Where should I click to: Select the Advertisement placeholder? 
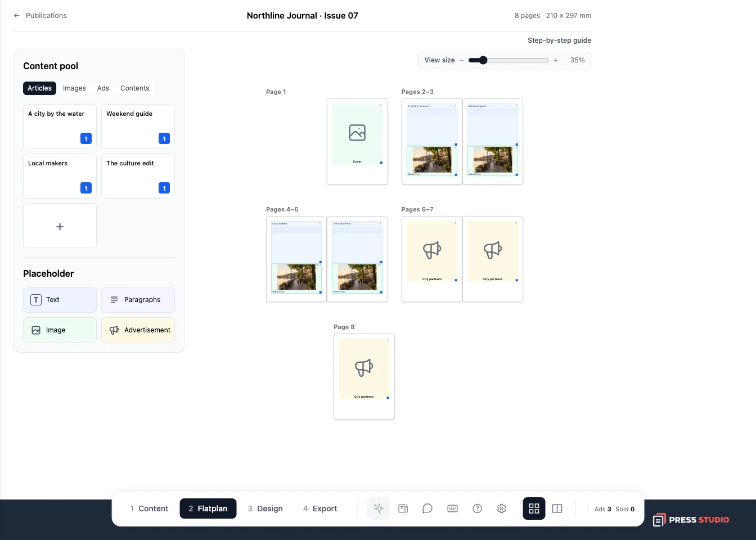pos(138,330)
